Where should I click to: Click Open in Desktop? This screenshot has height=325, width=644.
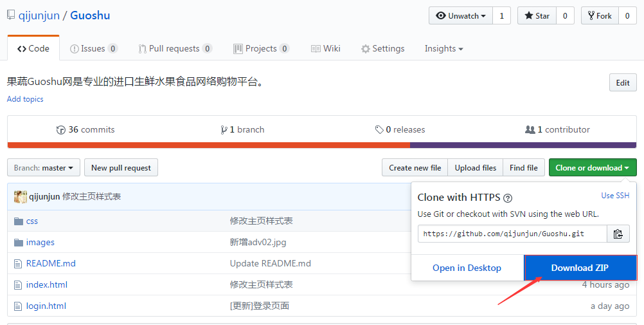(467, 268)
